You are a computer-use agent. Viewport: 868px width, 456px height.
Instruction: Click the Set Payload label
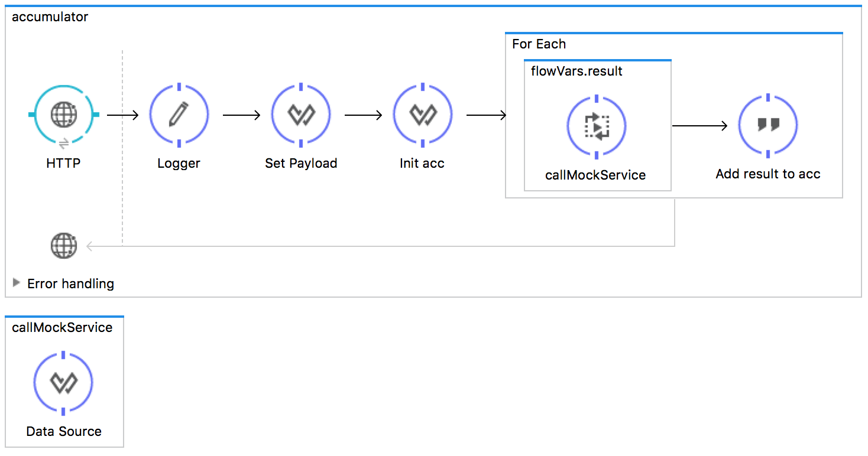tap(301, 164)
